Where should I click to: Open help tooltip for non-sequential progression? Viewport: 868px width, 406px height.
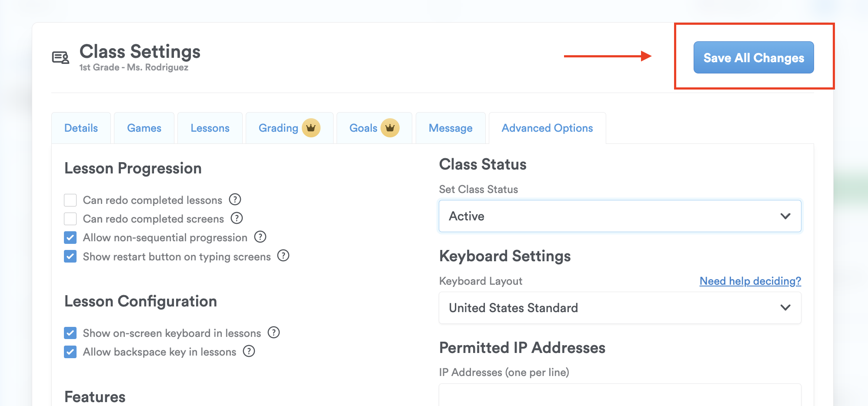click(x=260, y=237)
